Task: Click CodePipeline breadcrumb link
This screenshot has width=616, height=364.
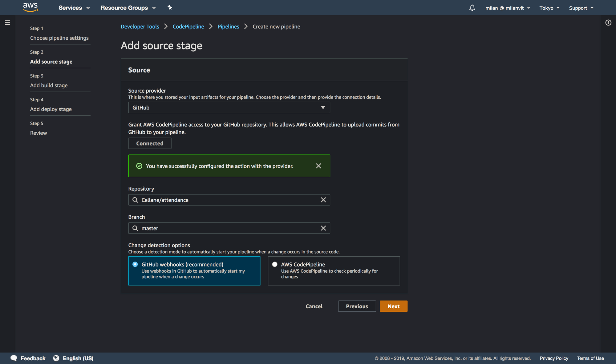Action: click(x=188, y=26)
